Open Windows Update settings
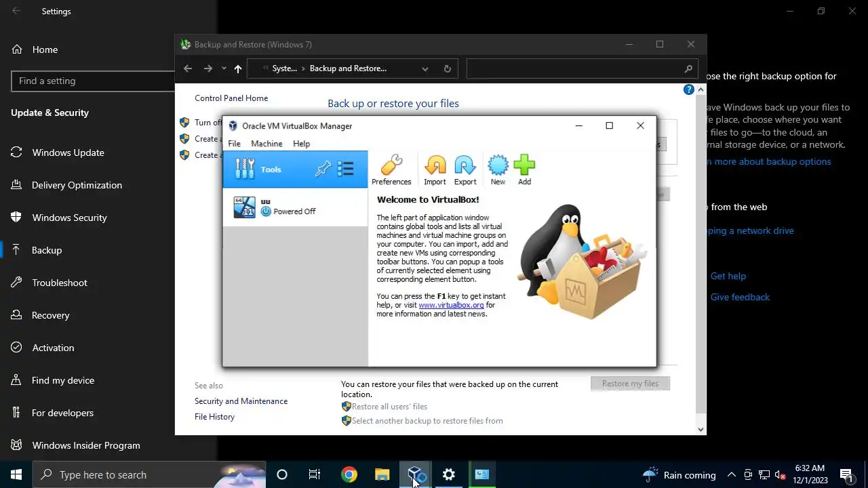 [68, 152]
